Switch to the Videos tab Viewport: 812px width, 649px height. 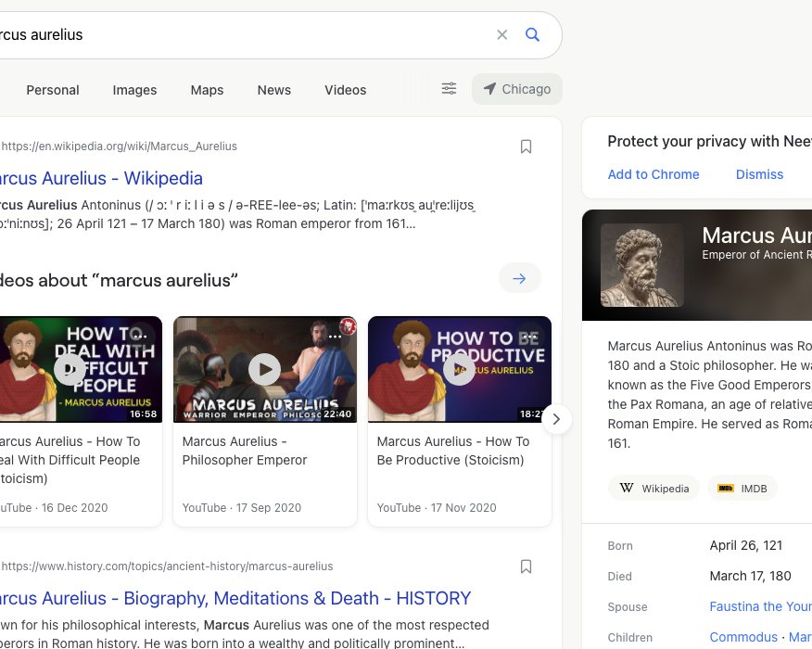coord(346,90)
